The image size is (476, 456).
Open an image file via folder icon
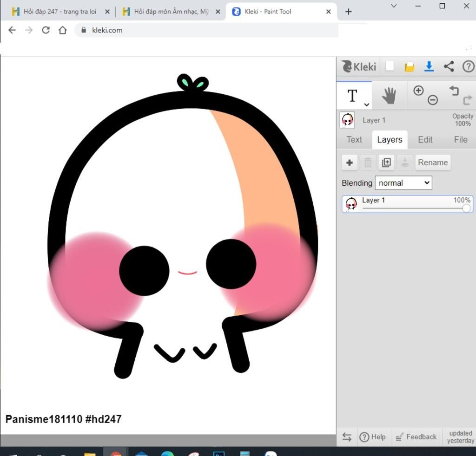409,66
